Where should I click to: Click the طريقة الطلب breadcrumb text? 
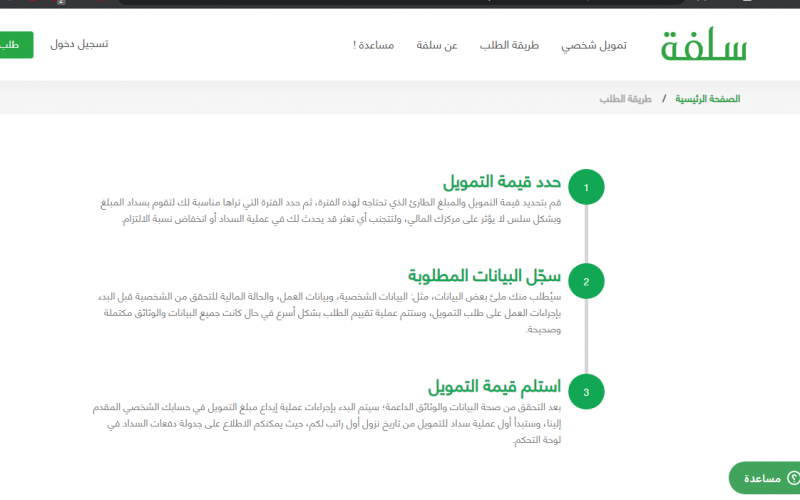[625, 99]
